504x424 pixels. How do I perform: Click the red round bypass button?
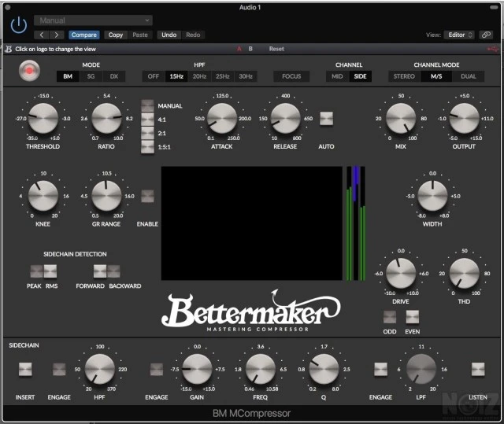29,71
